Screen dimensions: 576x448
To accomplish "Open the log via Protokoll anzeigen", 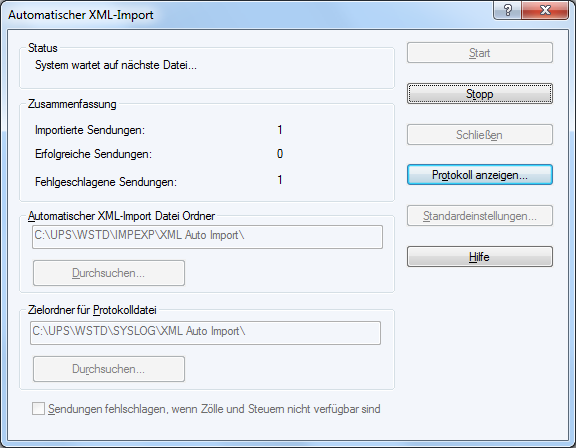I will click(479, 175).
